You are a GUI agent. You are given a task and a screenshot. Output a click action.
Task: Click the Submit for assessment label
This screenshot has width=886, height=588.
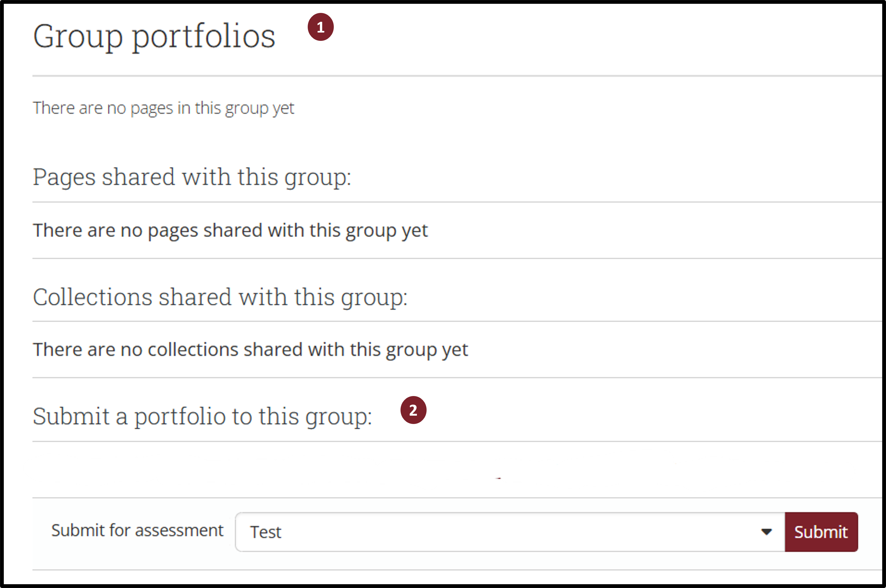tap(137, 530)
